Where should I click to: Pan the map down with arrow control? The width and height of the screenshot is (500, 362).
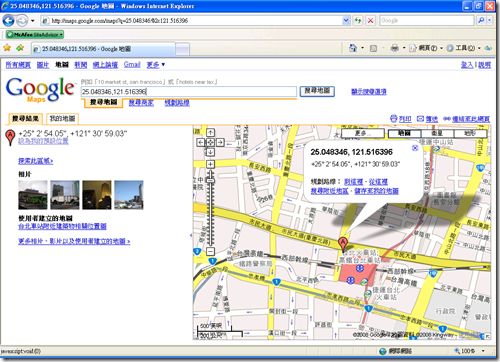(x=210, y=152)
